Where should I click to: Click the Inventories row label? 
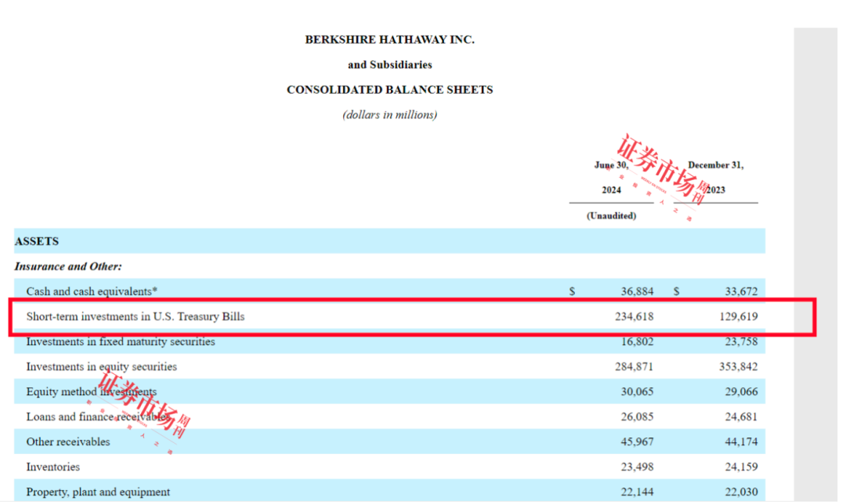pyautogui.click(x=53, y=466)
